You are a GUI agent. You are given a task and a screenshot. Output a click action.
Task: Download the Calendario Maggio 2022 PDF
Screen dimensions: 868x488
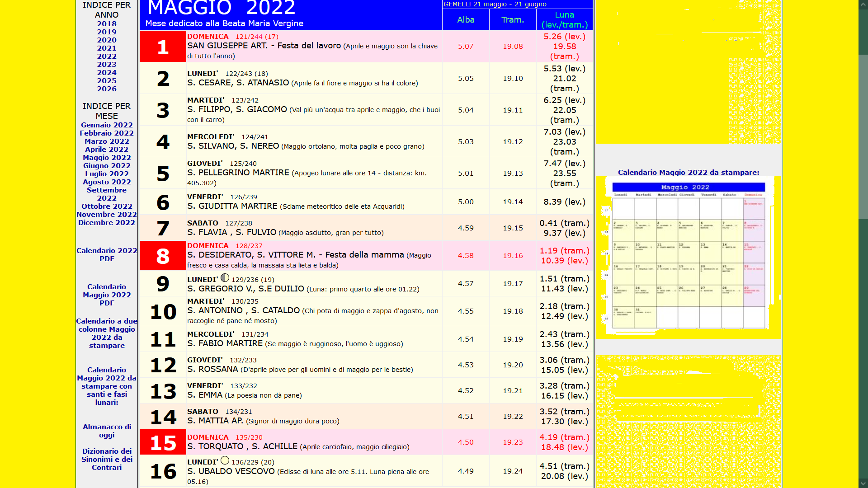coord(107,295)
